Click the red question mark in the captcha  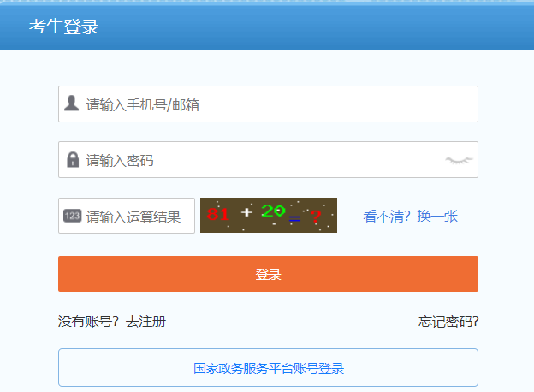[316, 217]
